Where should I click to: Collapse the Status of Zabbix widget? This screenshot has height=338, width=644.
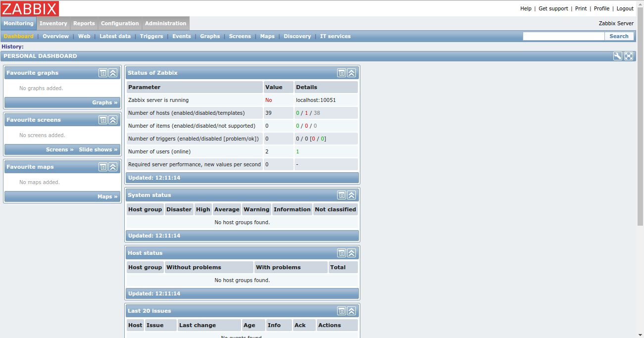[351, 73]
